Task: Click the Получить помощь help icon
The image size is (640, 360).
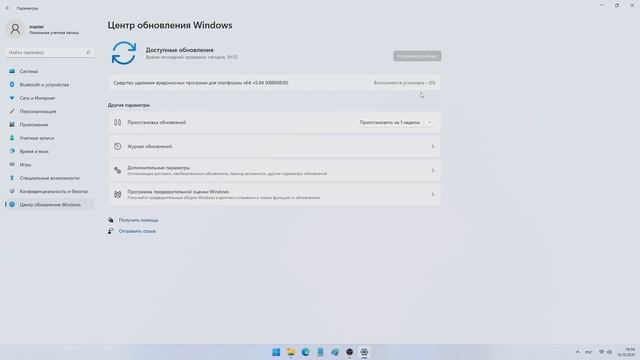Action: [x=111, y=220]
